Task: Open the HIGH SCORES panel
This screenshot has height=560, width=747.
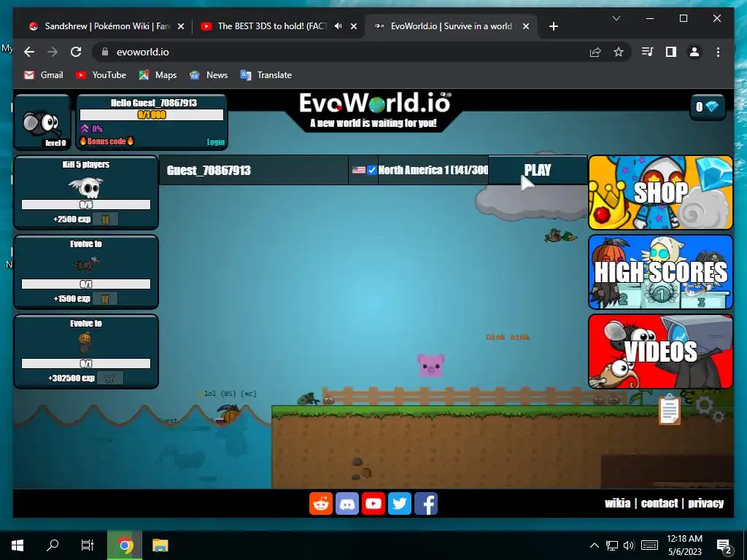Action: 661,272
